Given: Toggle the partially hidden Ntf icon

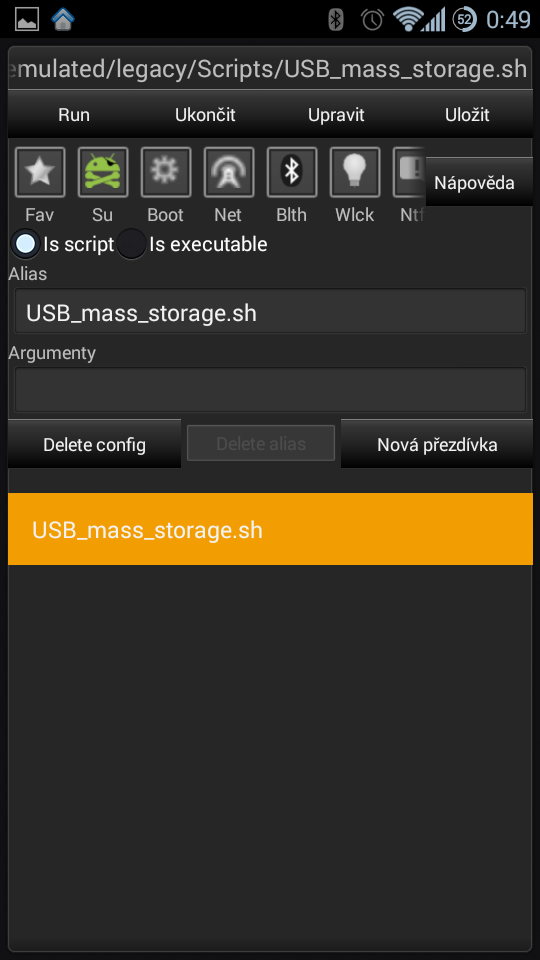Looking at the screenshot, I should (409, 172).
